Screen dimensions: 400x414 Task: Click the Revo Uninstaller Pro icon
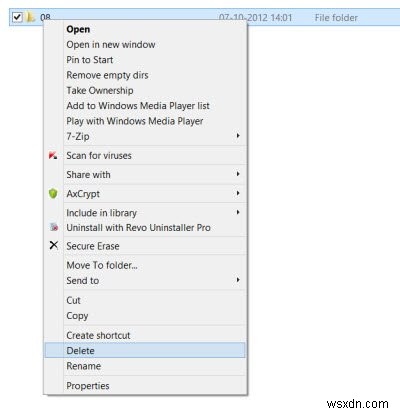[54, 227]
